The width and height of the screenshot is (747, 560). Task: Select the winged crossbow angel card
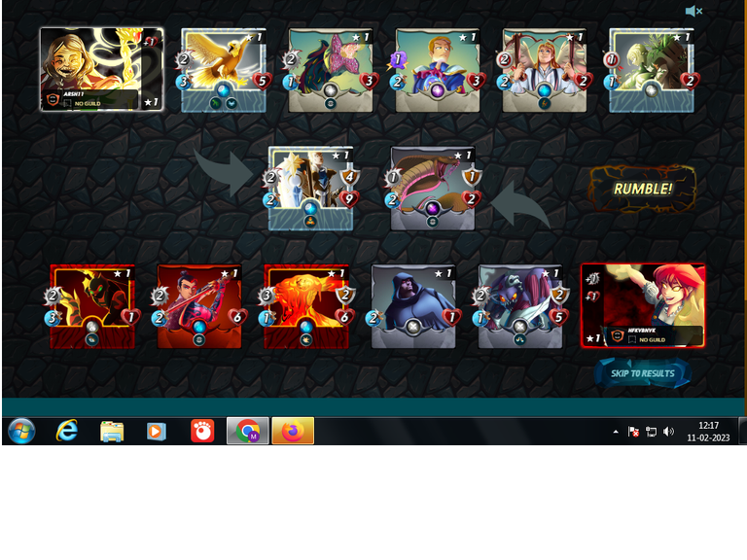tap(545, 70)
